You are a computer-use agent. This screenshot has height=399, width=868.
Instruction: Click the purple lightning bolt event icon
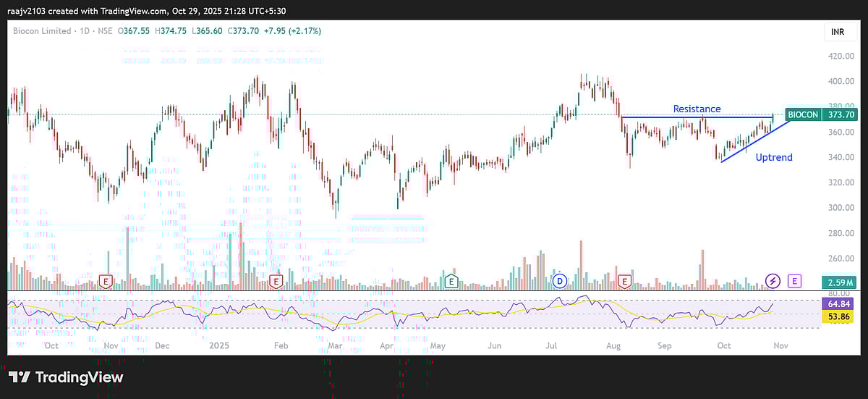point(773,280)
